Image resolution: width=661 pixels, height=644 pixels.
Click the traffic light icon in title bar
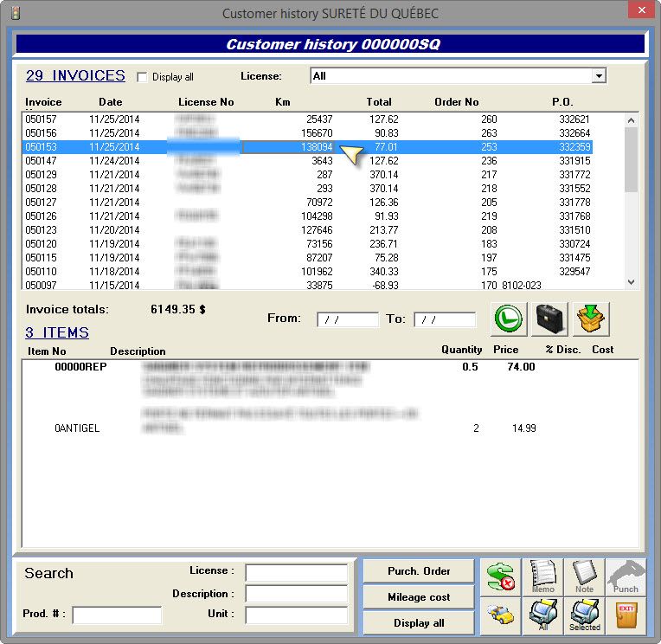16,13
